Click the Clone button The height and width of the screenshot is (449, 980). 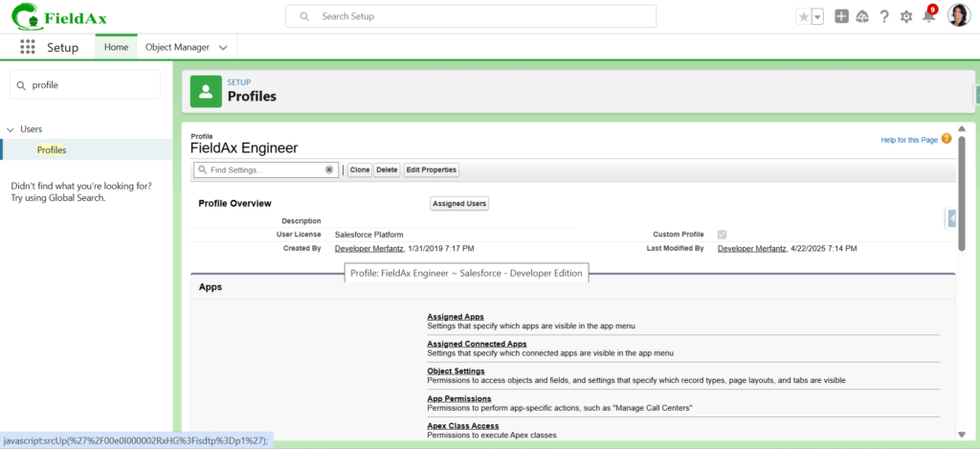360,169
